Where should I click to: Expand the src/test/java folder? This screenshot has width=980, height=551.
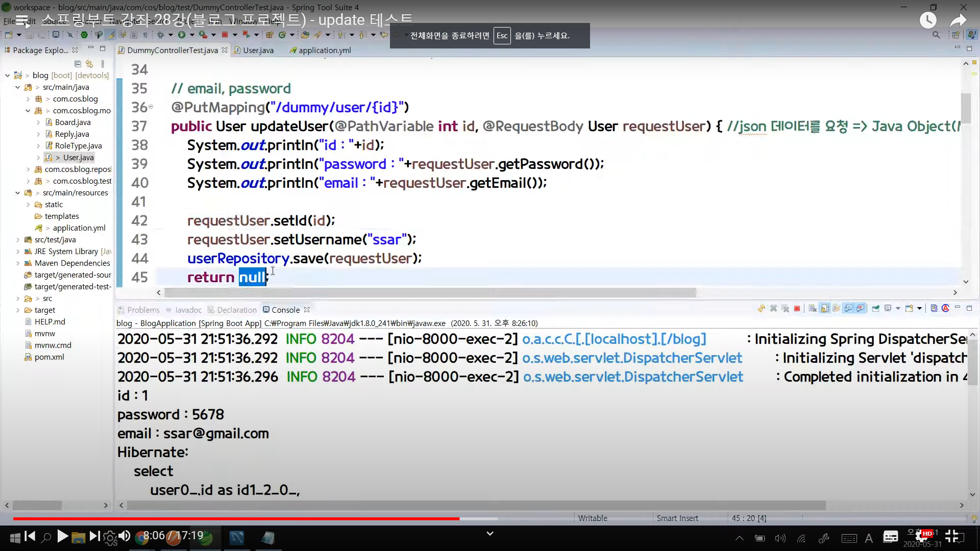tap(17, 240)
